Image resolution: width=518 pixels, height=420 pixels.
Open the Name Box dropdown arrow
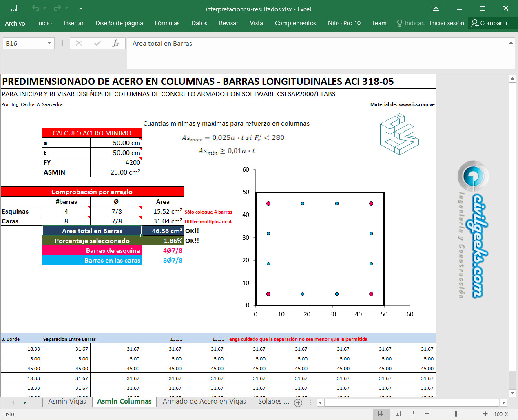click(49, 43)
